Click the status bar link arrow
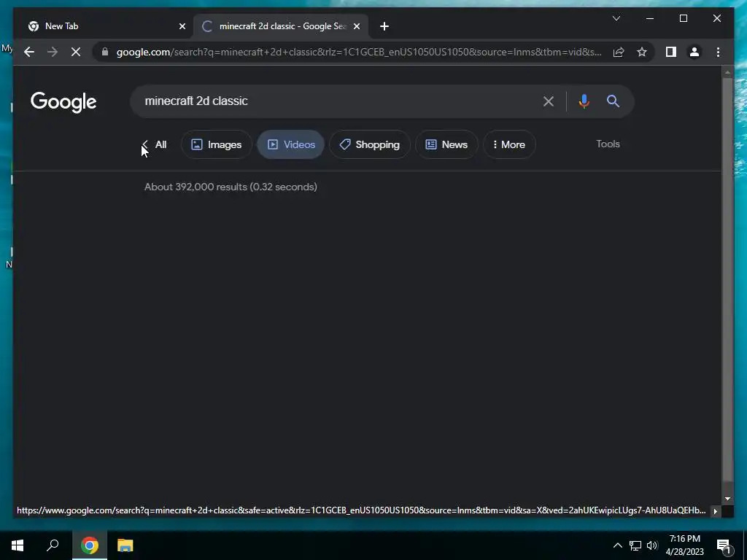 pos(715,511)
